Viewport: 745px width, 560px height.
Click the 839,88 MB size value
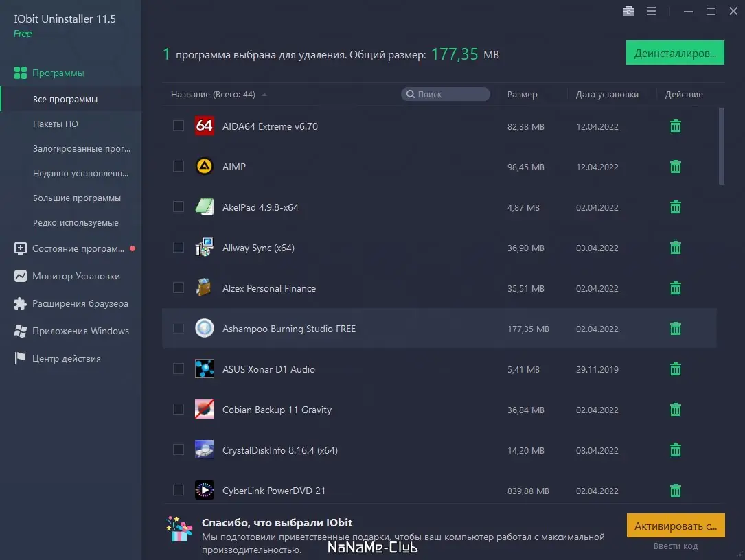tap(528, 491)
